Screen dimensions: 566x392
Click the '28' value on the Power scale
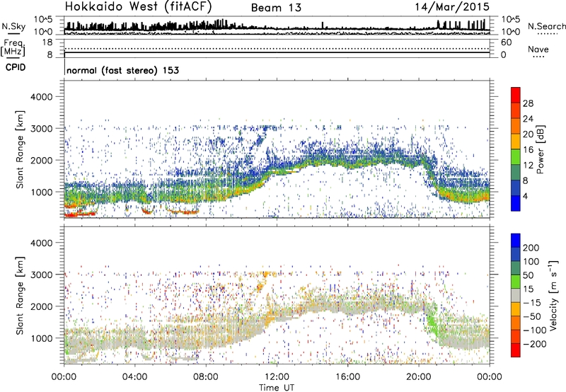point(528,103)
